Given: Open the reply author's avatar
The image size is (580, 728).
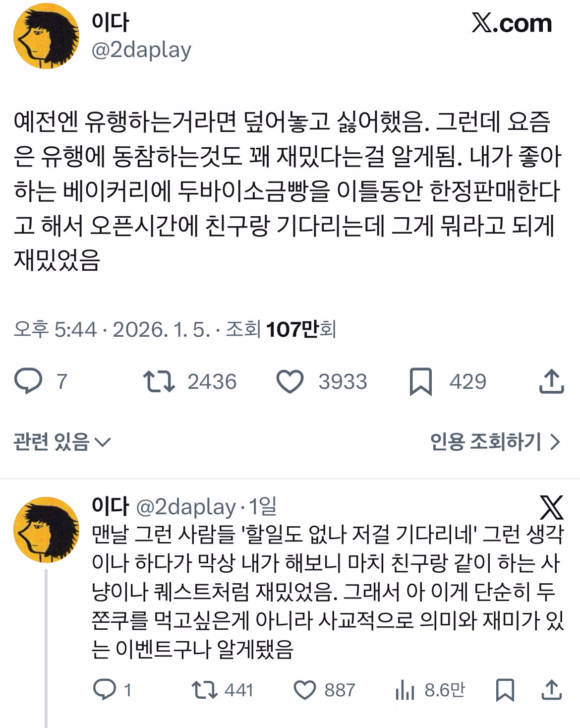Looking at the screenshot, I should pos(46,530).
